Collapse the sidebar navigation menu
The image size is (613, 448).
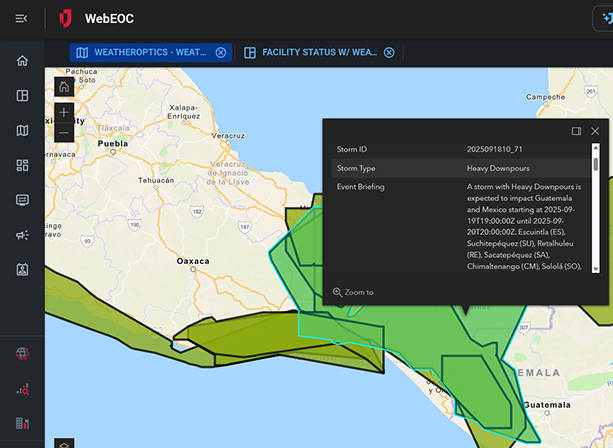[22, 18]
